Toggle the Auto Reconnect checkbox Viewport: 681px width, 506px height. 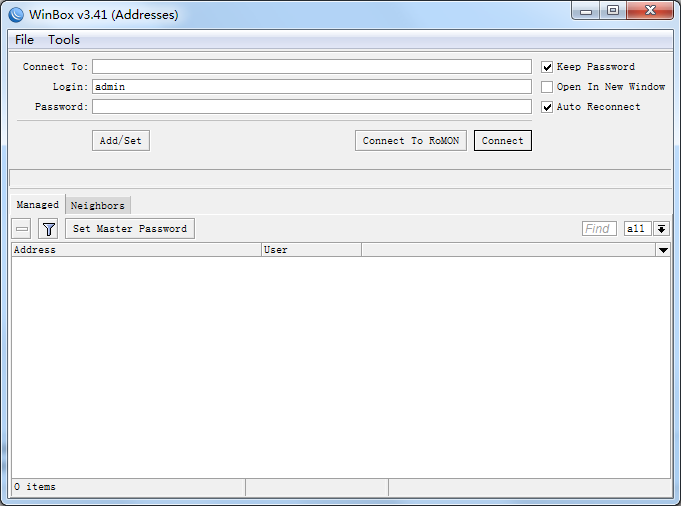click(x=547, y=107)
